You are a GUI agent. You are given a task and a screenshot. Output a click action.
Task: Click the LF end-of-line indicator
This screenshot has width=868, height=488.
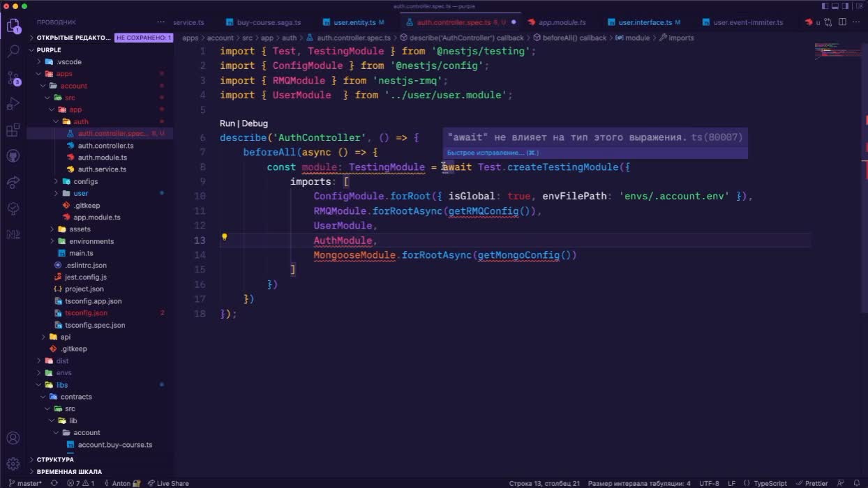point(732,483)
